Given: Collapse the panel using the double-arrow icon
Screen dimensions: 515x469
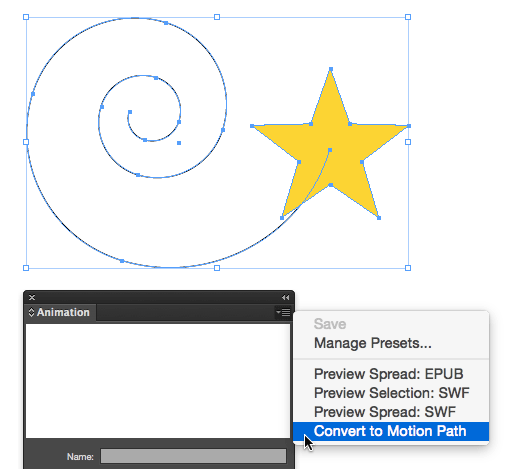Looking at the screenshot, I should click(285, 297).
